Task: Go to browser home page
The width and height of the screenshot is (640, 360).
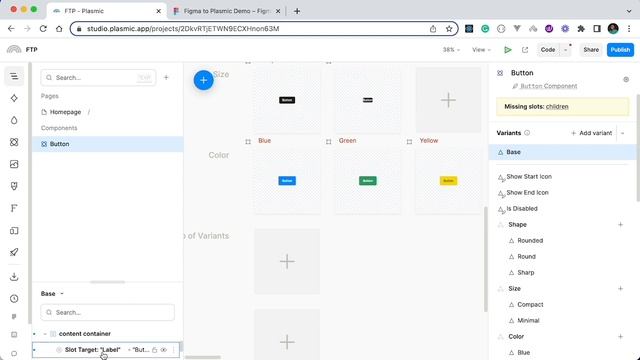Action: (59, 29)
